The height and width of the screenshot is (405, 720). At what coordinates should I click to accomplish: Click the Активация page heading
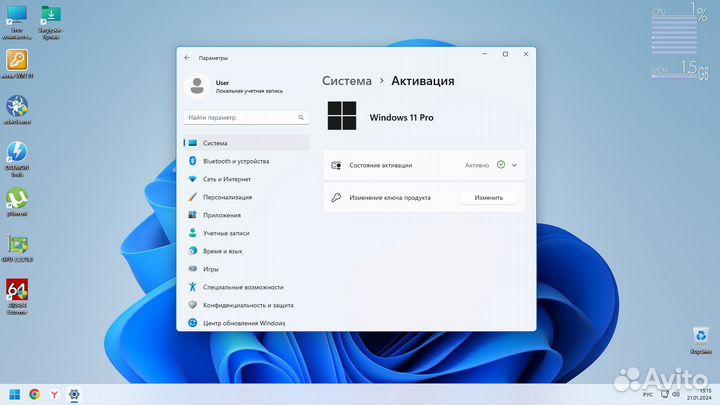point(422,81)
